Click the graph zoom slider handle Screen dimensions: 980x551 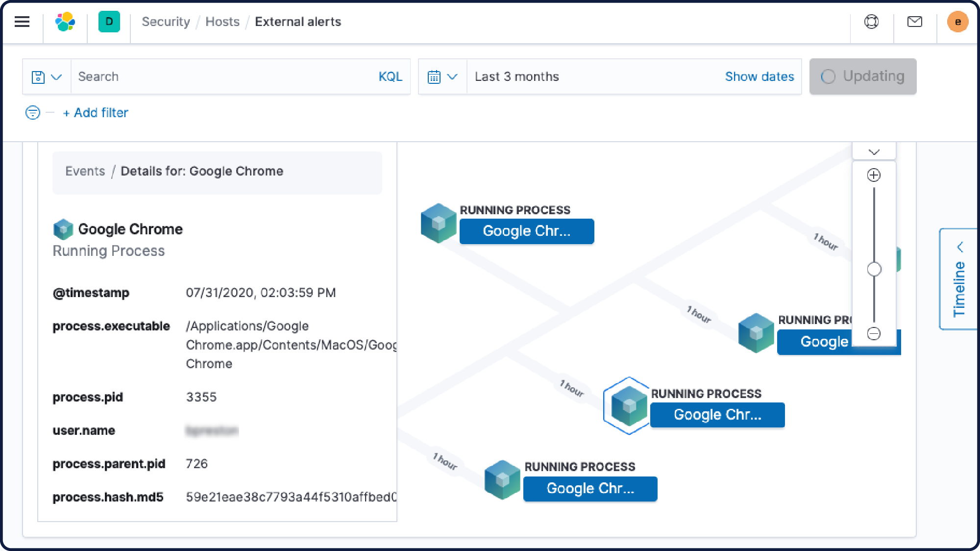(874, 269)
